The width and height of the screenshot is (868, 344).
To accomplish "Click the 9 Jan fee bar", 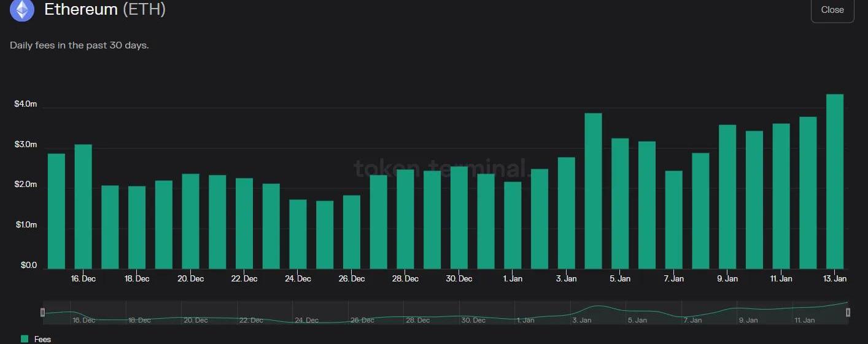I will (727, 197).
